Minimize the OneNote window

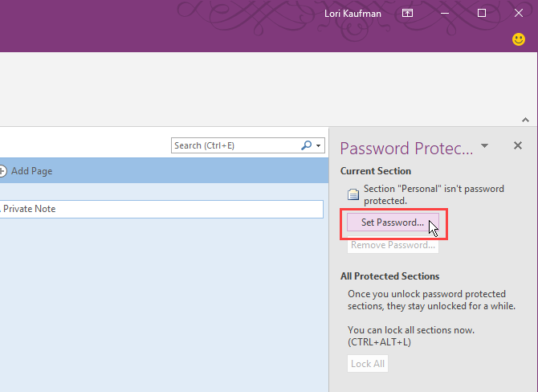point(445,14)
